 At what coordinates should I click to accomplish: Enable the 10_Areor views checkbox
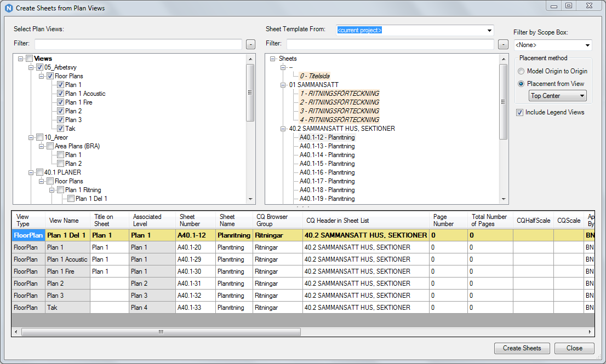pyautogui.click(x=39, y=137)
